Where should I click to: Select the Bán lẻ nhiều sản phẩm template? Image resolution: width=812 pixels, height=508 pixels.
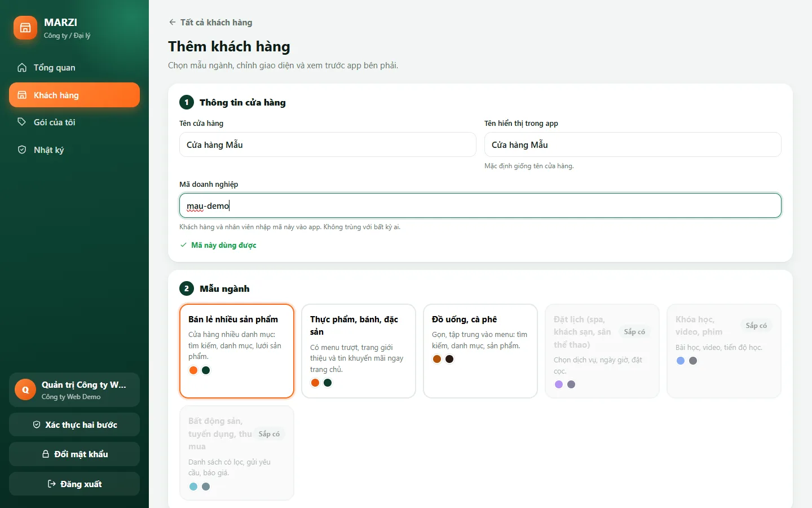[237, 351]
